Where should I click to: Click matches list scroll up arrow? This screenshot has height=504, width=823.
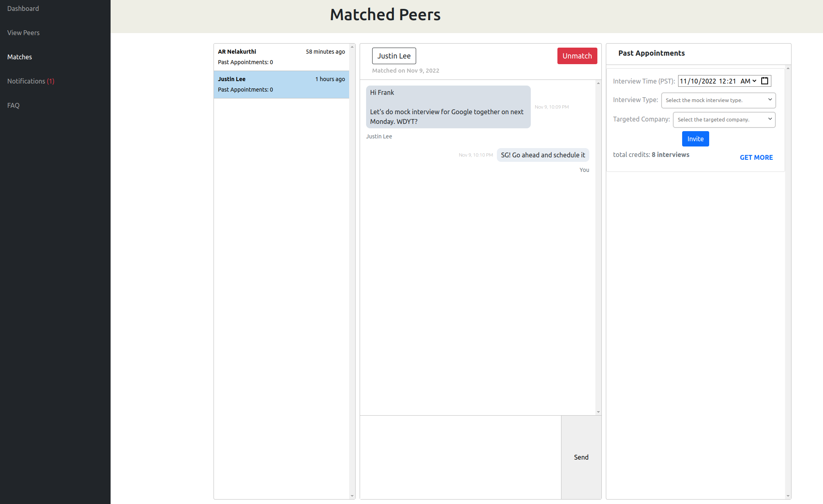click(352, 47)
